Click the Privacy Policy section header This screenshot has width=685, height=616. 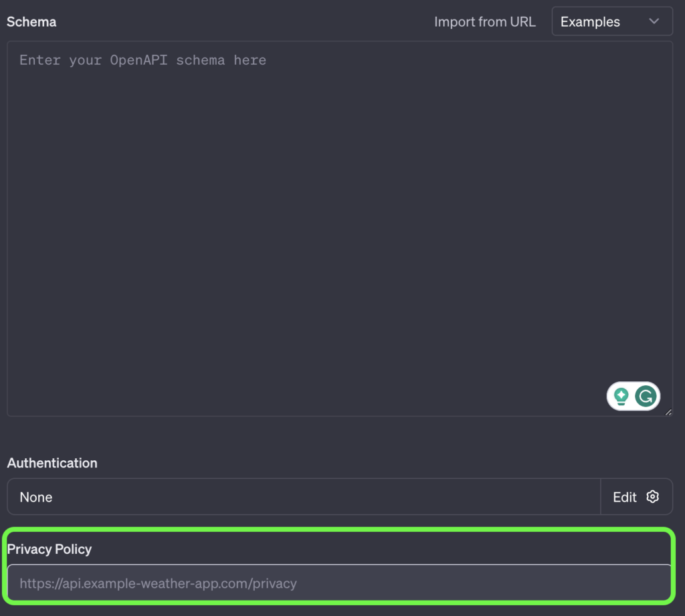click(49, 548)
